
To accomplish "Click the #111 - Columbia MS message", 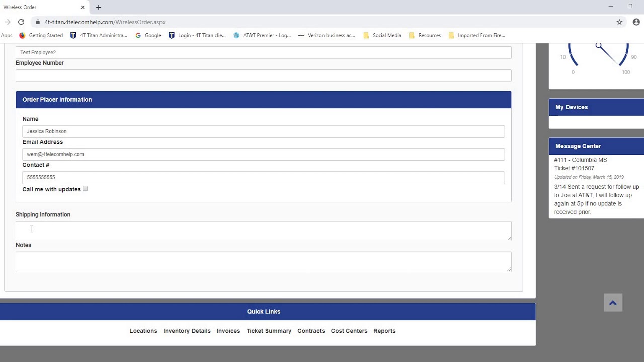I will (x=581, y=160).
